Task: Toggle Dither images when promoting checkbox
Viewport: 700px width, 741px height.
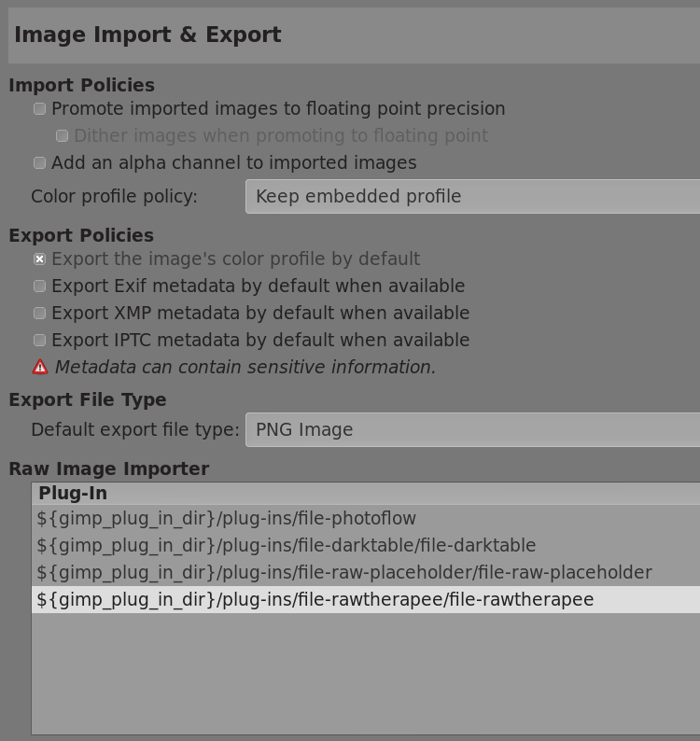Action: [x=62, y=136]
